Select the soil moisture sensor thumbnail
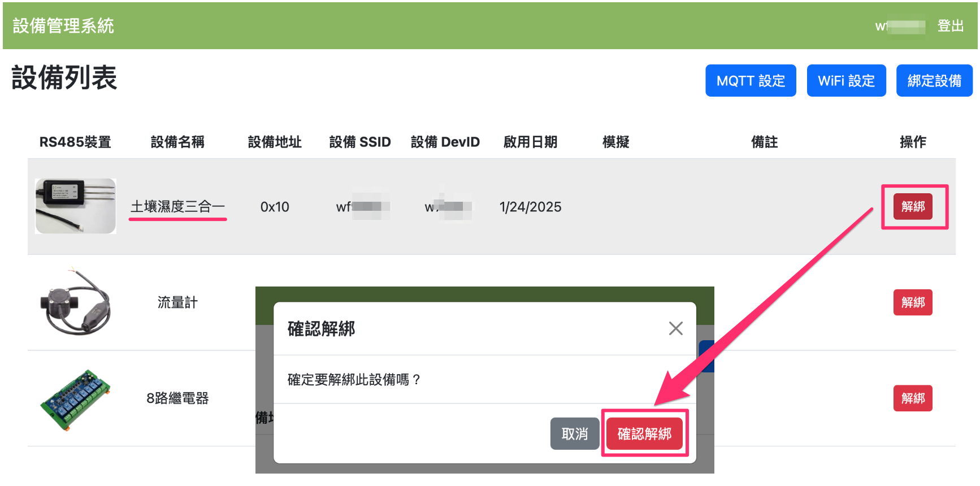Screen dimensions: 980x486 76,206
